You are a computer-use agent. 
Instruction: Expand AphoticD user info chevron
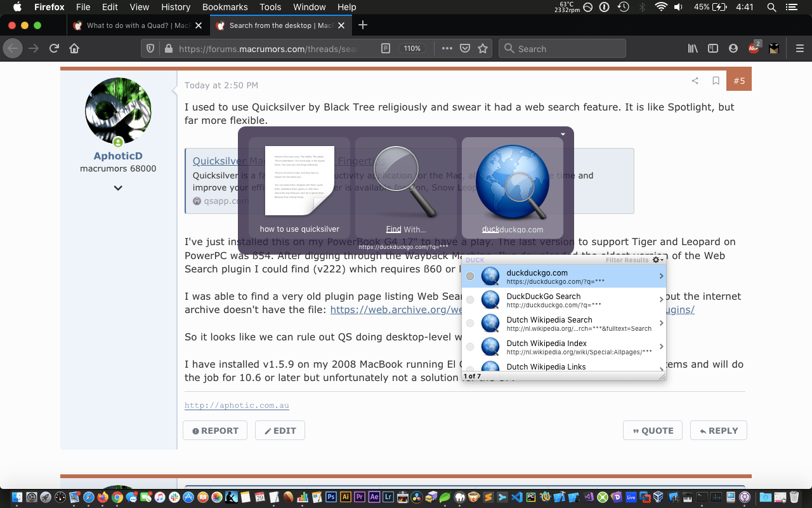coord(118,188)
